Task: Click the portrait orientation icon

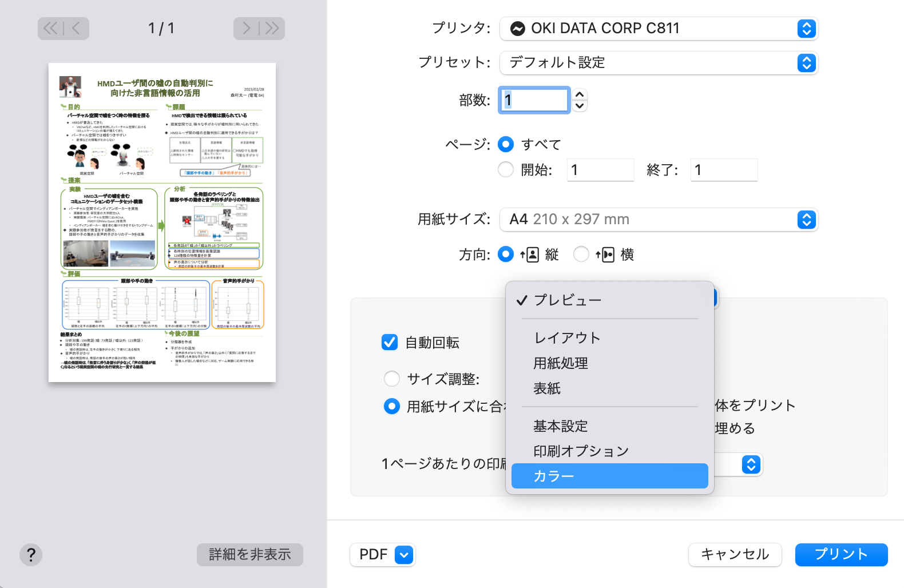Action: click(530, 255)
